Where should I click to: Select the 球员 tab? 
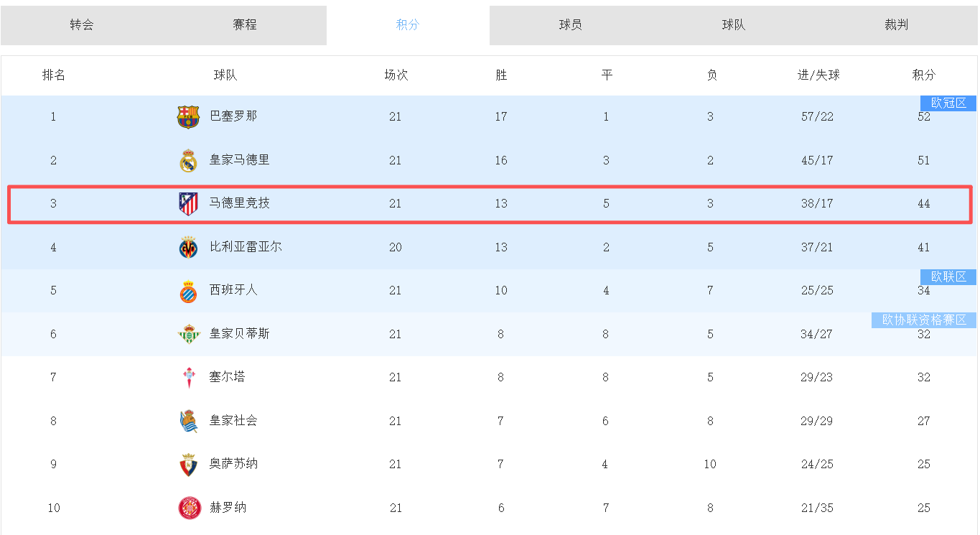pos(571,25)
